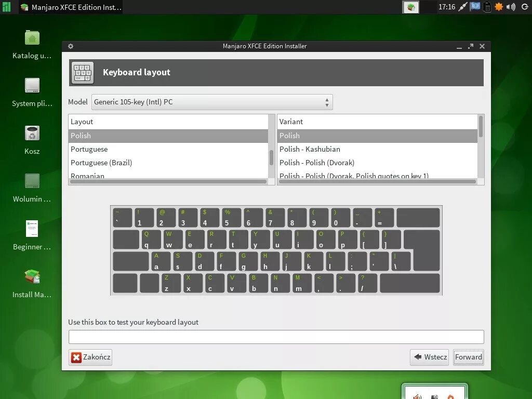Launch the Install Manjaro desktop icon

pos(32,276)
